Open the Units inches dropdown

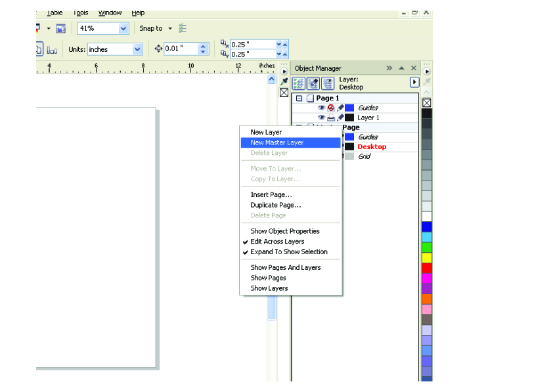[x=138, y=49]
